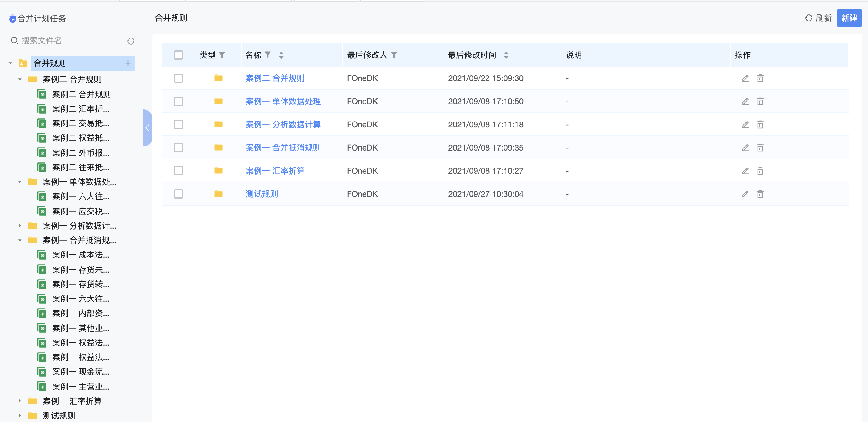The width and height of the screenshot is (868, 422).
Task: Select 案例二 外币报... tree item
Action: click(x=81, y=153)
